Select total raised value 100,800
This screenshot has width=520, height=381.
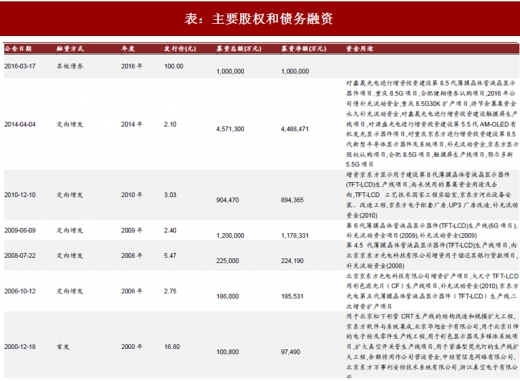227,352
